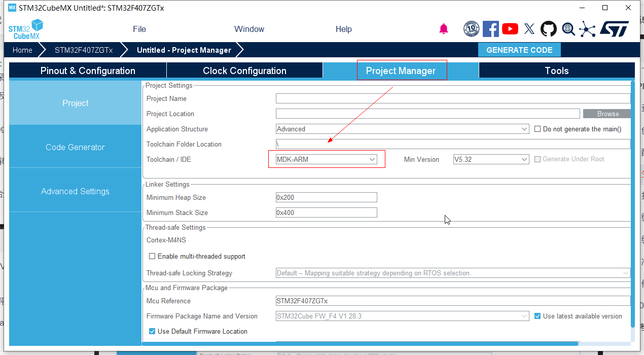
Task: Switch to Pinout & Configuration tab
Action: coord(88,70)
